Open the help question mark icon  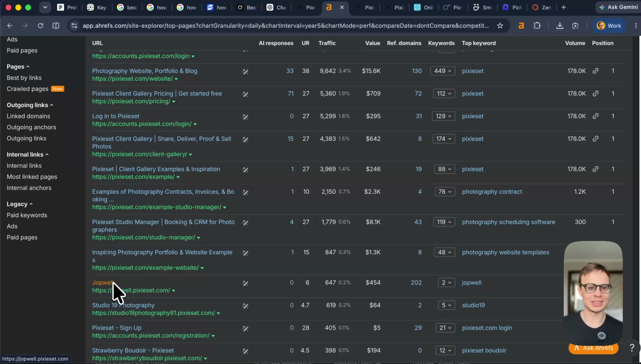pos(632,347)
